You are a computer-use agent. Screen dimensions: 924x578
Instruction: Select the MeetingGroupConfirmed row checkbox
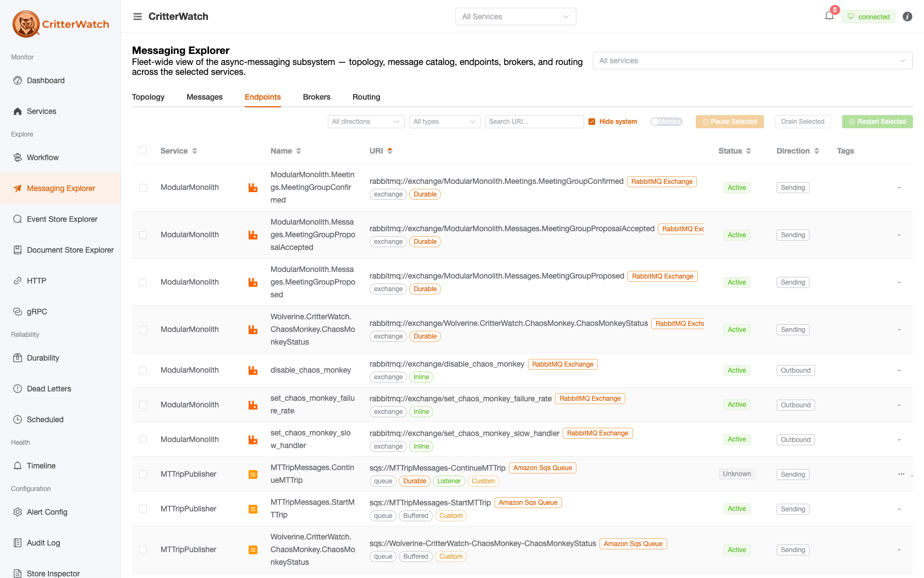(x=143, y=188)
